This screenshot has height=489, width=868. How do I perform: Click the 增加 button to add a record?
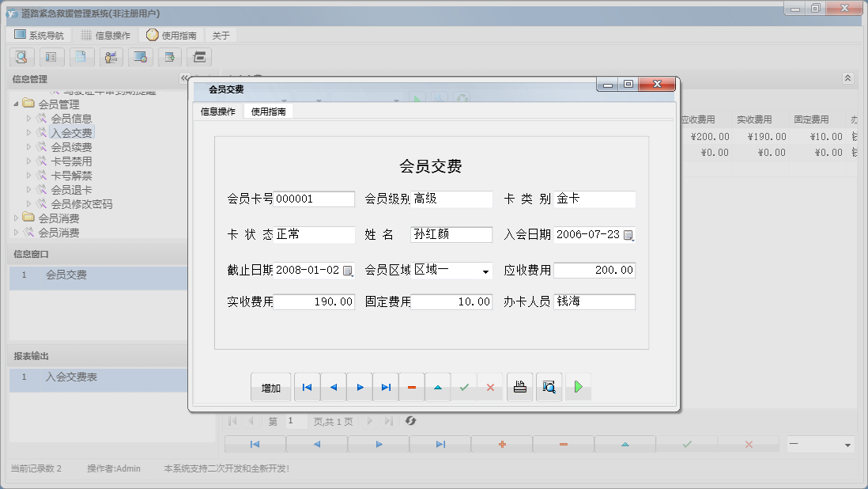pos(270,387)
